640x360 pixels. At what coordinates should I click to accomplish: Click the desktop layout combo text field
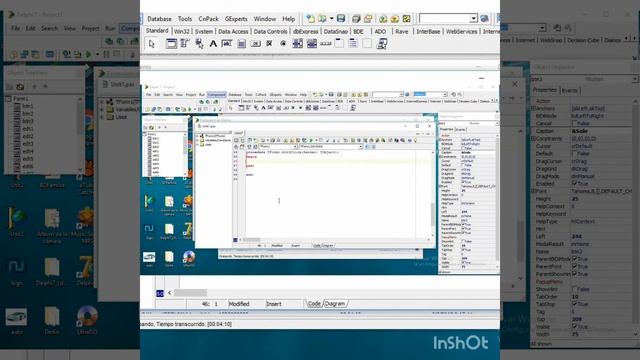point(444,18)
